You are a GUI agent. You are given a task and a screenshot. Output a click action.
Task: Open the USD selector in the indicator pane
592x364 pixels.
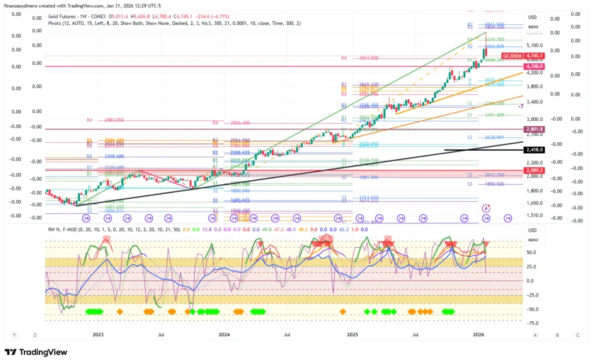tap(532, 231)
